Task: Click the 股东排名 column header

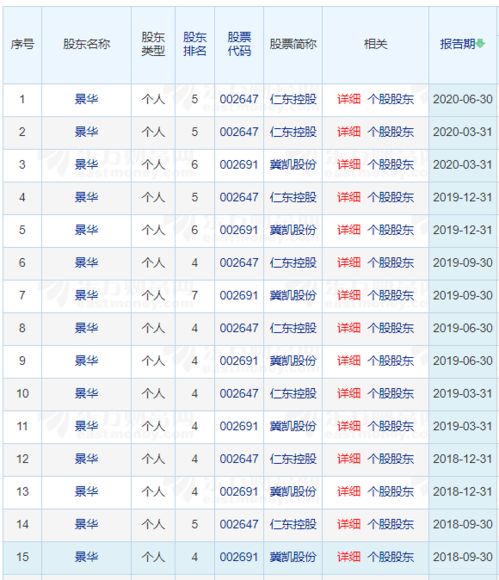Action: click(x=195, y=44)
